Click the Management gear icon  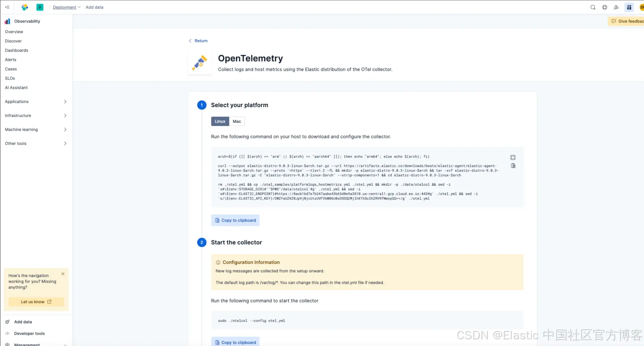point(7,344)
